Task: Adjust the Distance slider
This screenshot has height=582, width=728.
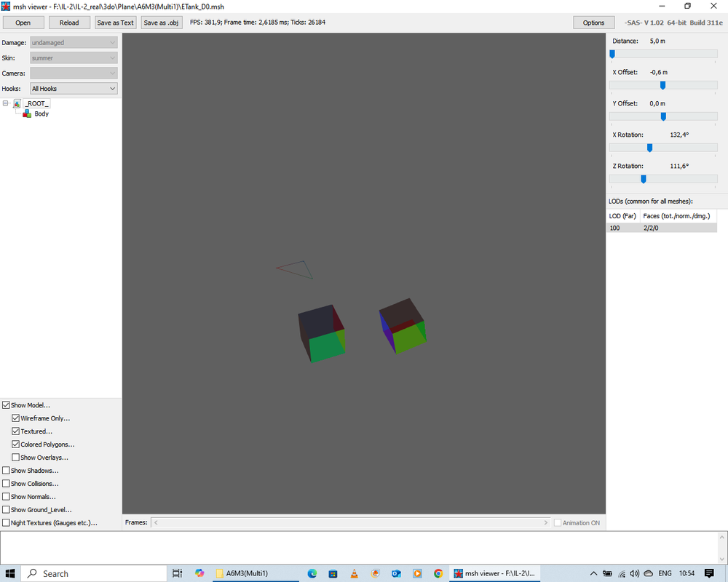Action: point(612,55)
